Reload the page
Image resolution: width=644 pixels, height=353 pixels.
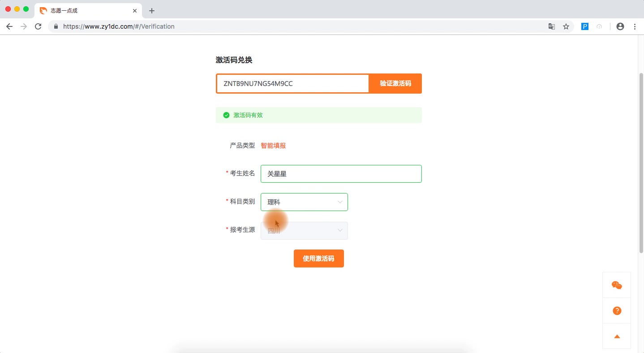[38, 26]
